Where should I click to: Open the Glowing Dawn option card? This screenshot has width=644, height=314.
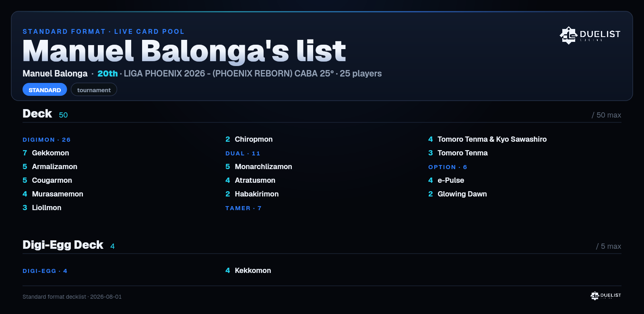coord(458,194)
